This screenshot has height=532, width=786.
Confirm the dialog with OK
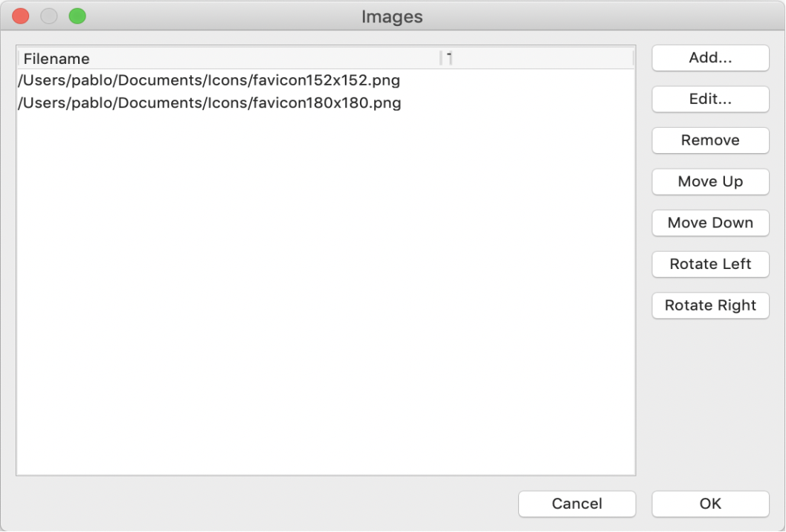(x=710, y=504)
